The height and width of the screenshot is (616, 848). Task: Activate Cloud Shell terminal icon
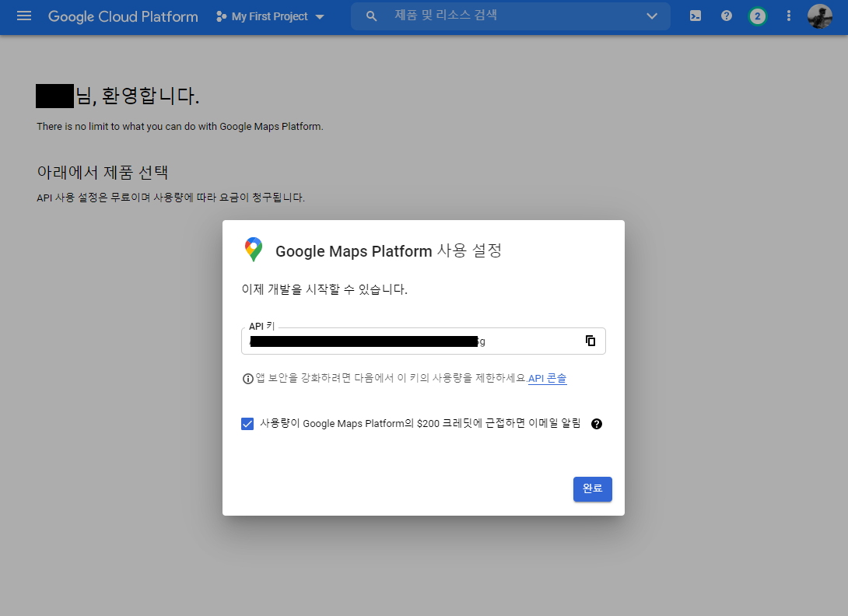[x=696, y=16]
